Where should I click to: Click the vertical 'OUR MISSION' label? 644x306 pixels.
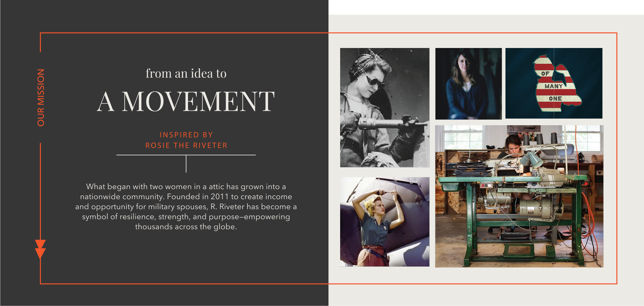click(x=41, y=98)
